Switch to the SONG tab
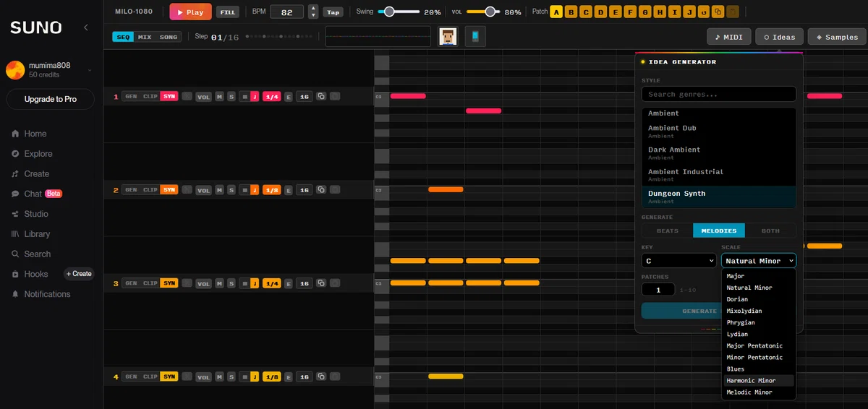This screenshot has width=868, height=409. tap(169, 37)
